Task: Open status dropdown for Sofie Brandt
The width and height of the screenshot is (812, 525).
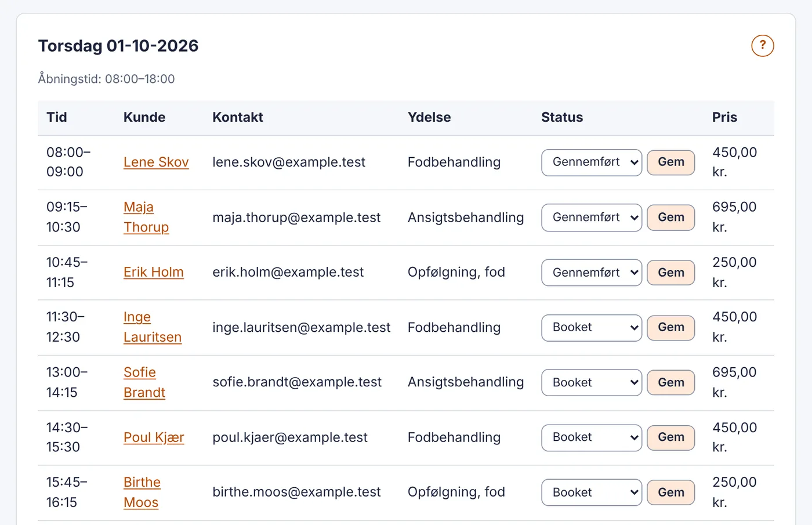Action: (592, 383)
